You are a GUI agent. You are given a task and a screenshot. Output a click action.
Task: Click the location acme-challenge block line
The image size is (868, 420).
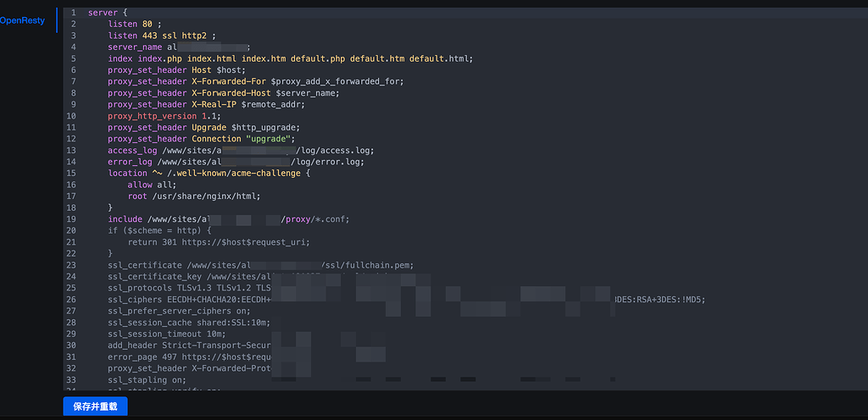[x=209, y=174]
